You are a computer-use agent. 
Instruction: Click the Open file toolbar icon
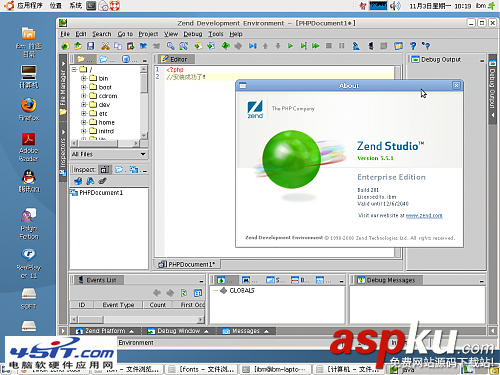(x=78, y=46)
